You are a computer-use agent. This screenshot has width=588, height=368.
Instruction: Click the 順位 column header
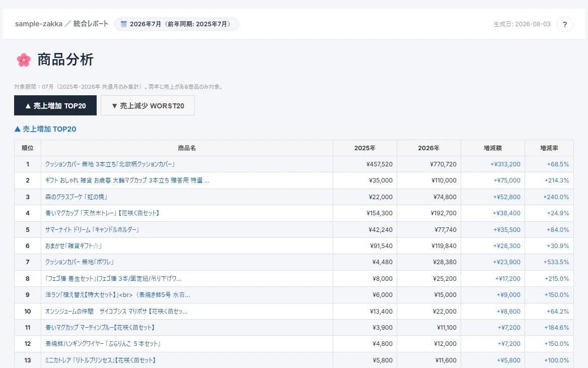click(28, 148)
